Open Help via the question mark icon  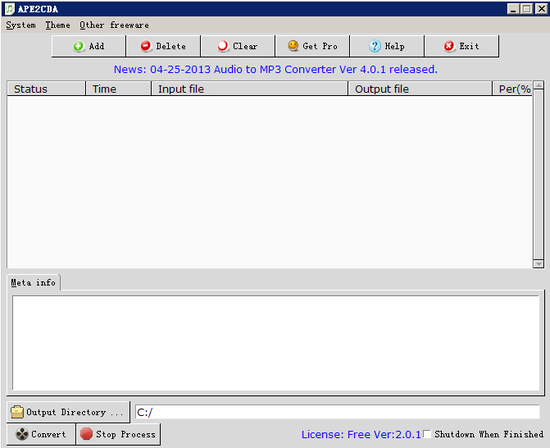point(375,46)
